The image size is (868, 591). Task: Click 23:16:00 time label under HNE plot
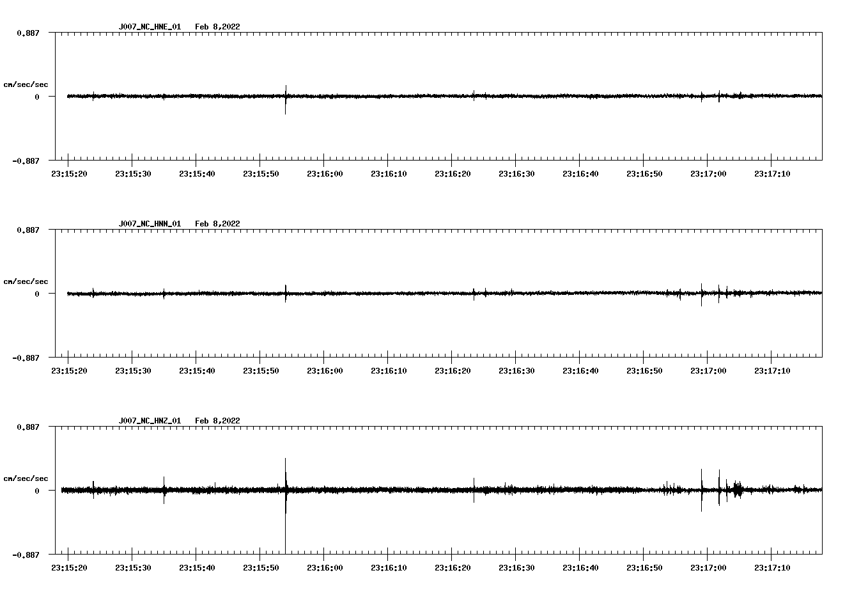325,174
